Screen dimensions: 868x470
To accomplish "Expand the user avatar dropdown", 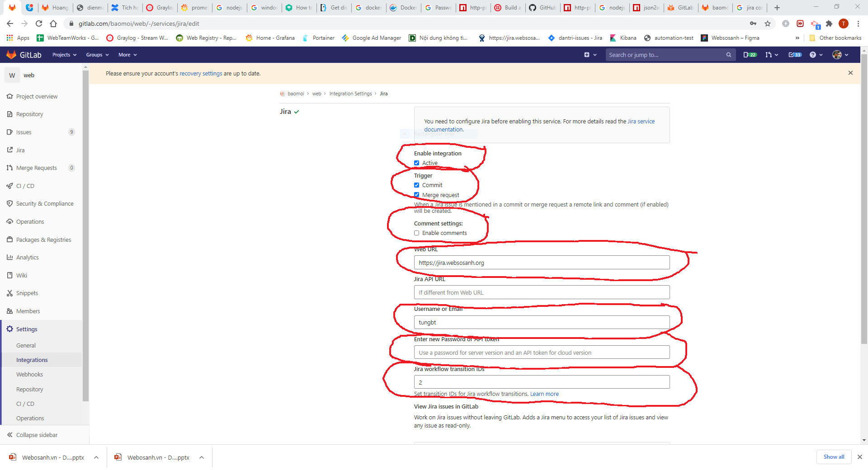I will (x=840, y=55).
